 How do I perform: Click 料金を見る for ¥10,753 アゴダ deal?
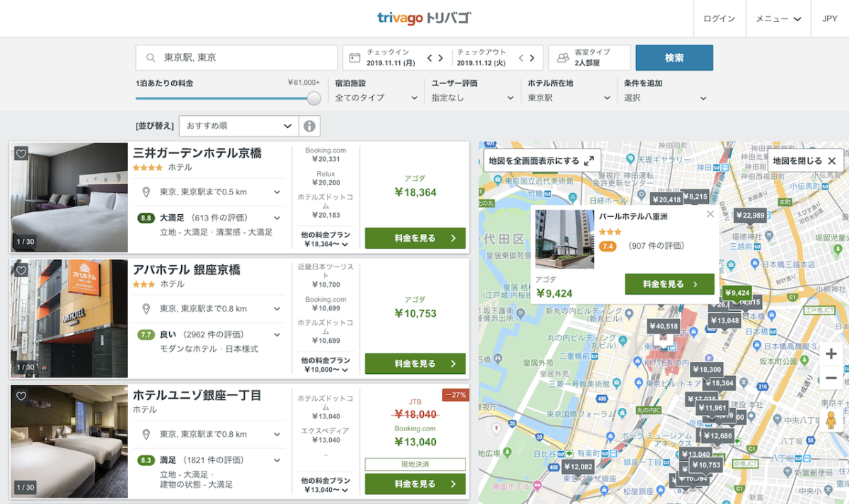(415, 363)
